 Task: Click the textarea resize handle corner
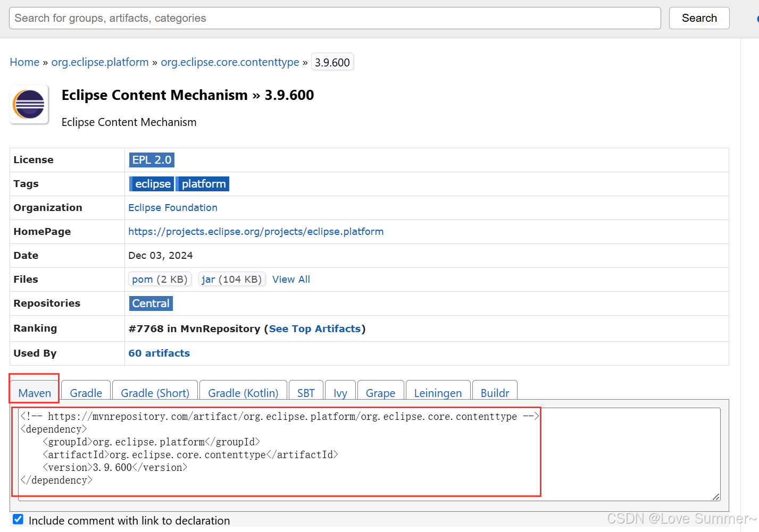(716, 497)
